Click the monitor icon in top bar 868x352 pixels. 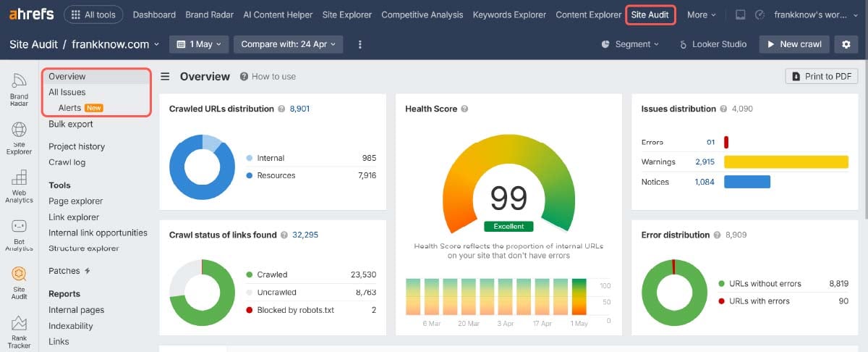[x=740, y=14]
